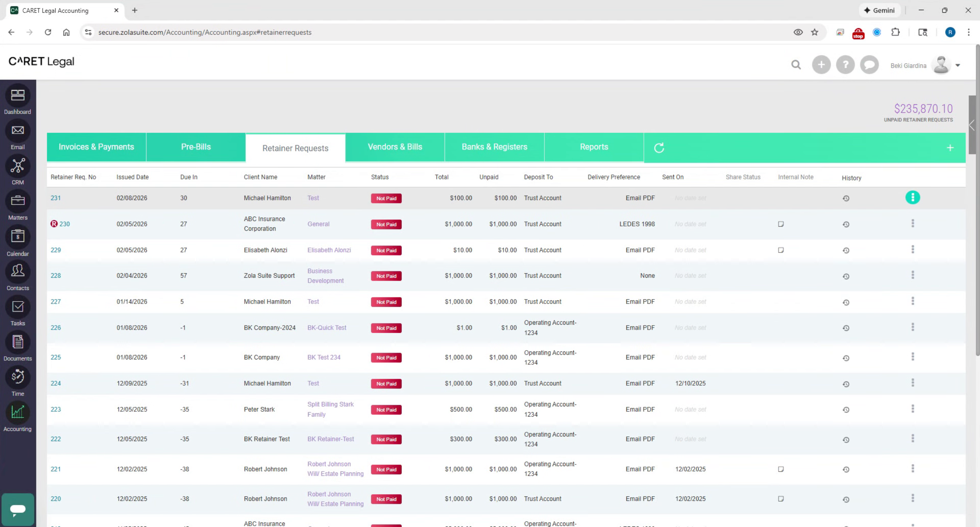Screen dimensions: 980x527
Task: View history for retainer request 228
Action: [846, 276]
